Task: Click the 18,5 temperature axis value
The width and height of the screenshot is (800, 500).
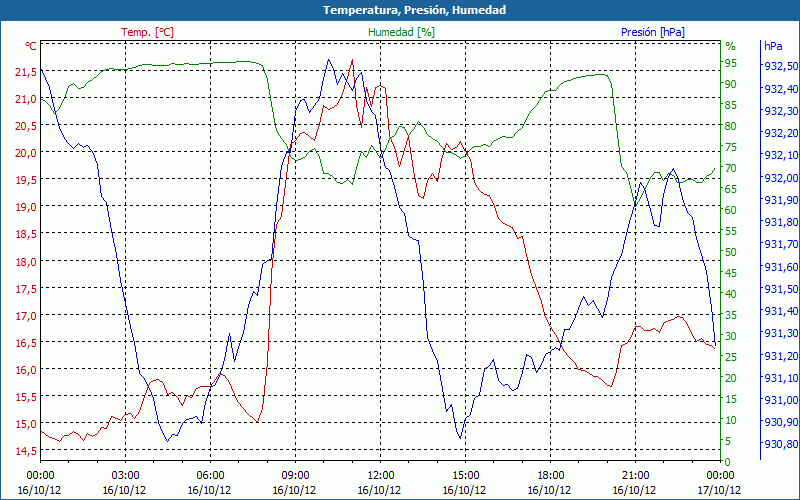Action: tap(26, 234)
